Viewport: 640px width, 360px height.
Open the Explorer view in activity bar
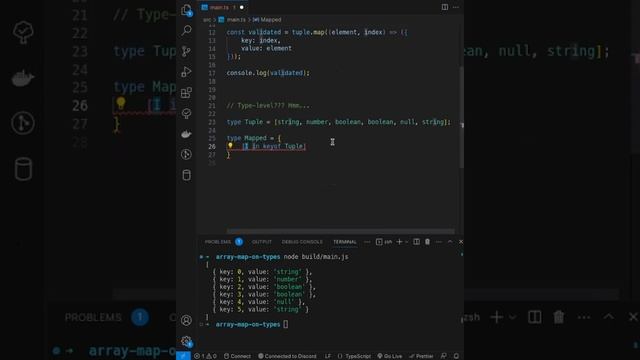[x=187, y=10]
